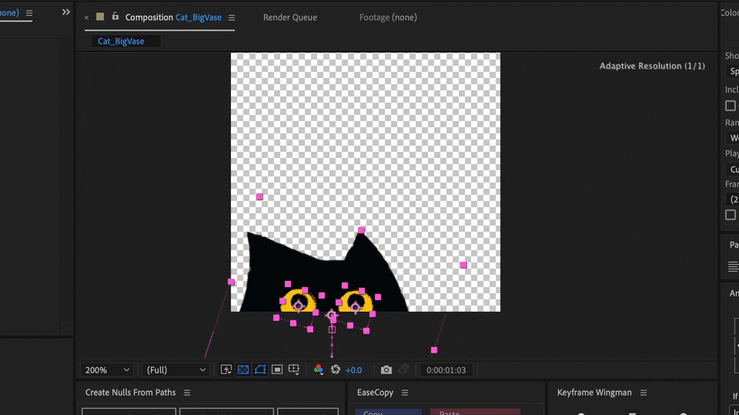Click the Show Channel color icon
The height and width of the screenshot is (415, 739).
319,370
